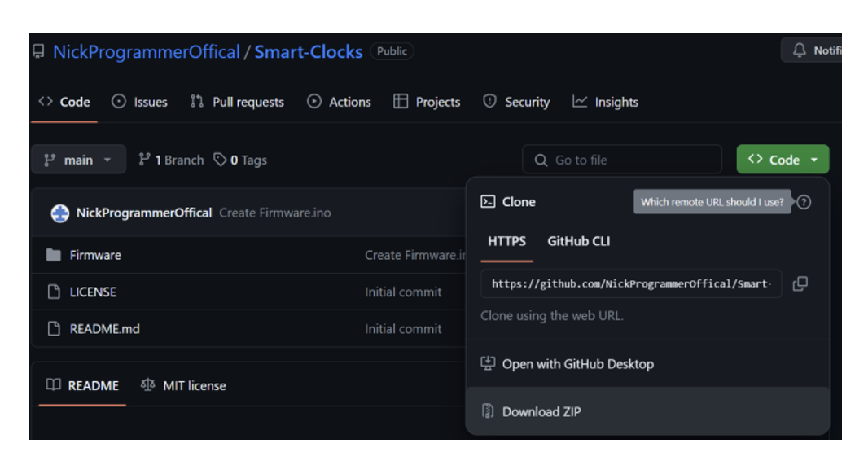Viewport: 868px width, 461px height.
Task: Click the help question mark icon
Action: pos(804,202)
